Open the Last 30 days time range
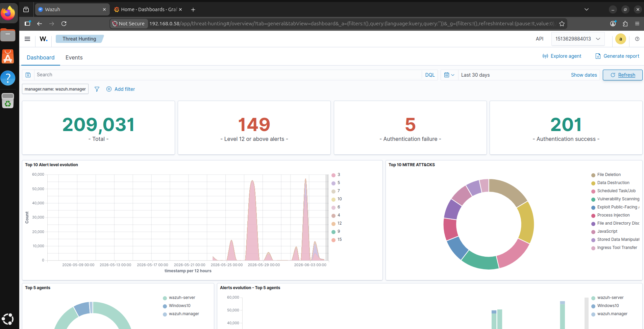This screenshot has width=644, height=329. point(475,75)
